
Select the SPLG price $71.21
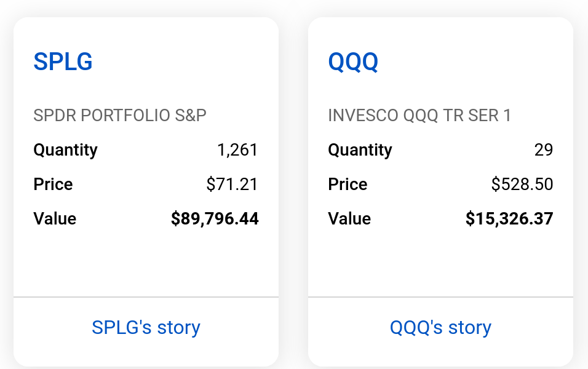click(x=232, y=184)
